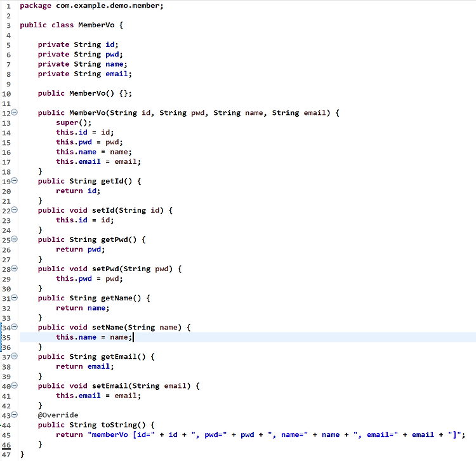Click the setName method name
The height and width of the screenshot is (461, 476).
(x=108, y=328)
